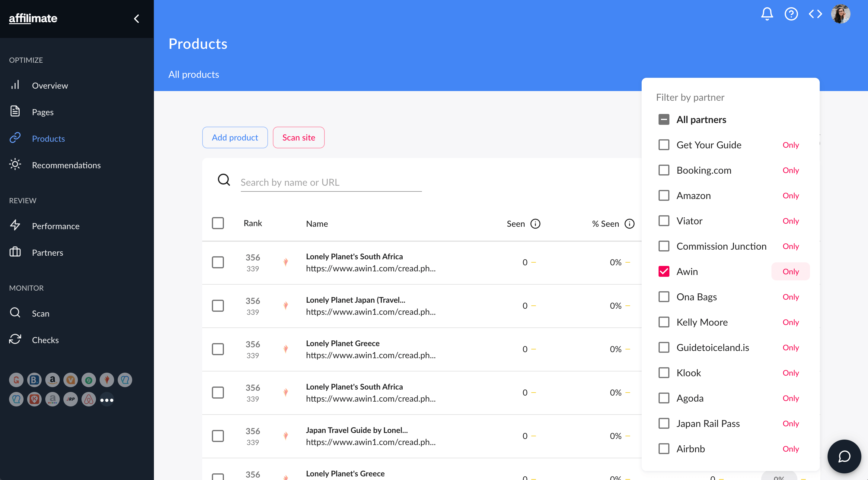Click the All products tab
Screen dimensions: 868x480
(194, 74)
